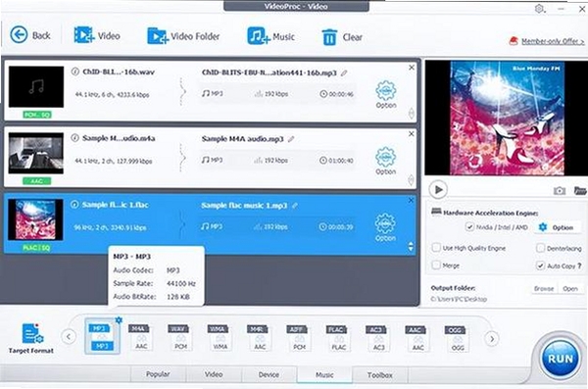Open Option gear for Sample M4A audio item
Image resolution: width=588 pixels, height=389 pixels.
[x=386, y=161]
